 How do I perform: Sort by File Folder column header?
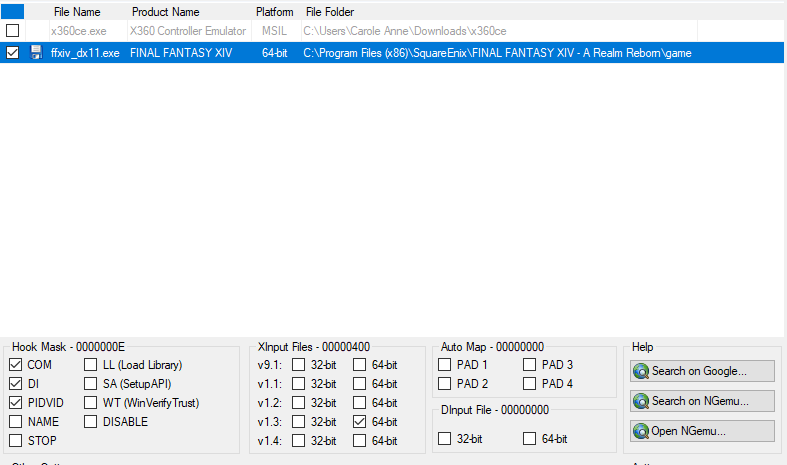(x=330, y=12)
